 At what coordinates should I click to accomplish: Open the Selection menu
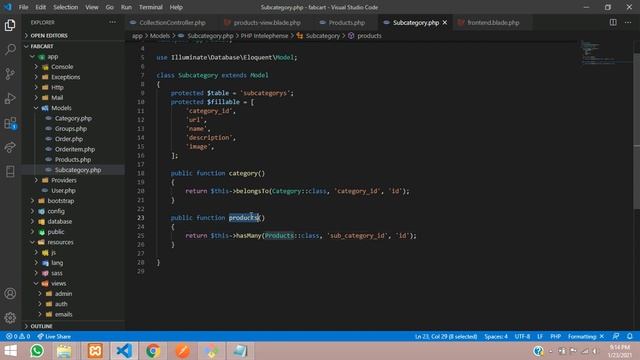tap(65, 7)
